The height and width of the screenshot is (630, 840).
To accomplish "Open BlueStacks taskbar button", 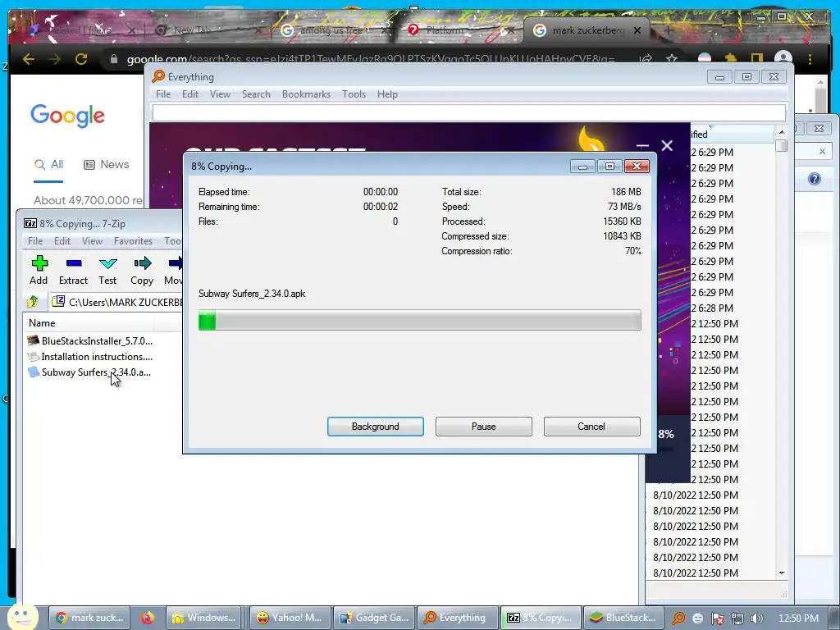I will click(624, 618).
